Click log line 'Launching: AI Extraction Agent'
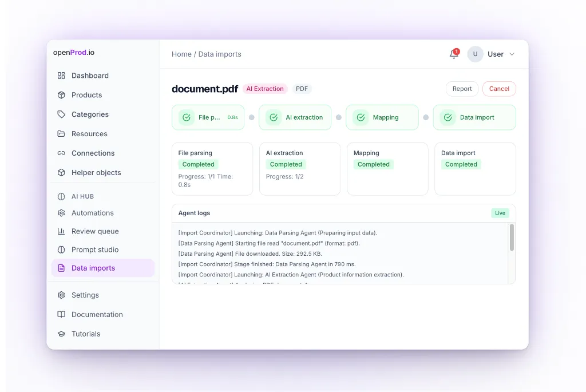Screen dimensions: 586x392 [291, 275]
